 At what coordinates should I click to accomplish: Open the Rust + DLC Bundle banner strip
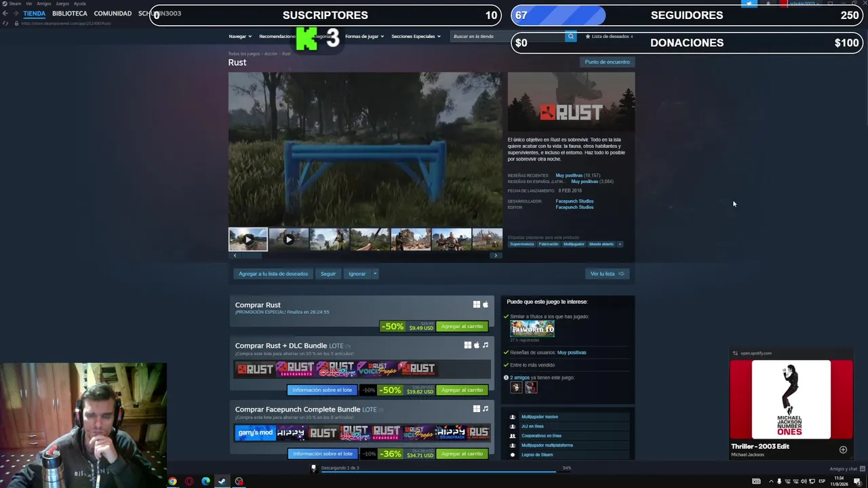click(x=362, y=369)
